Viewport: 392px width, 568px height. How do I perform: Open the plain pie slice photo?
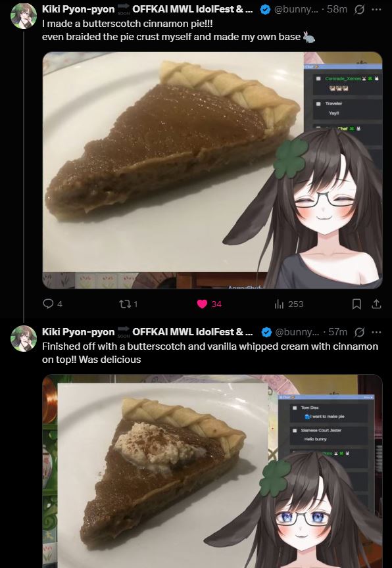tap(212, 170)
